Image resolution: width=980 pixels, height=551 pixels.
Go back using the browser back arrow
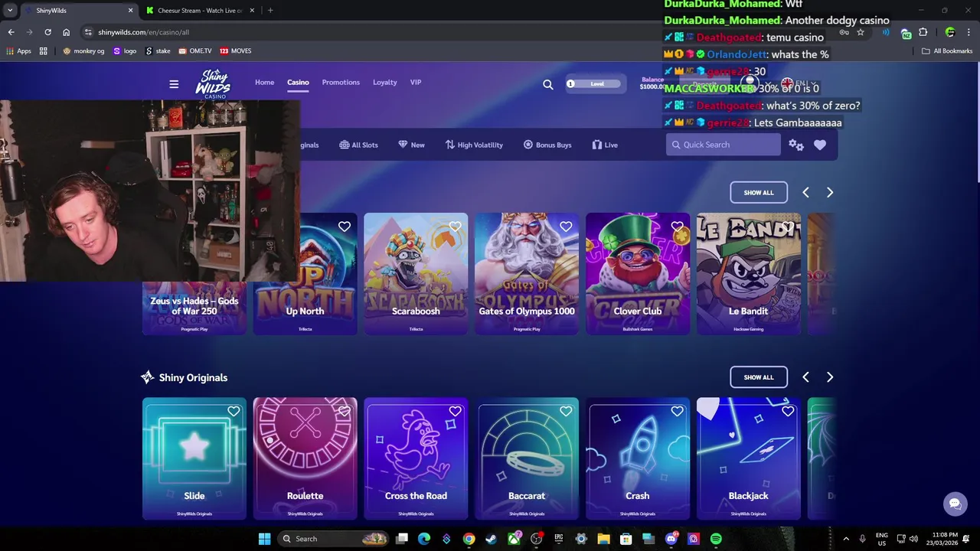click(11, 32)
